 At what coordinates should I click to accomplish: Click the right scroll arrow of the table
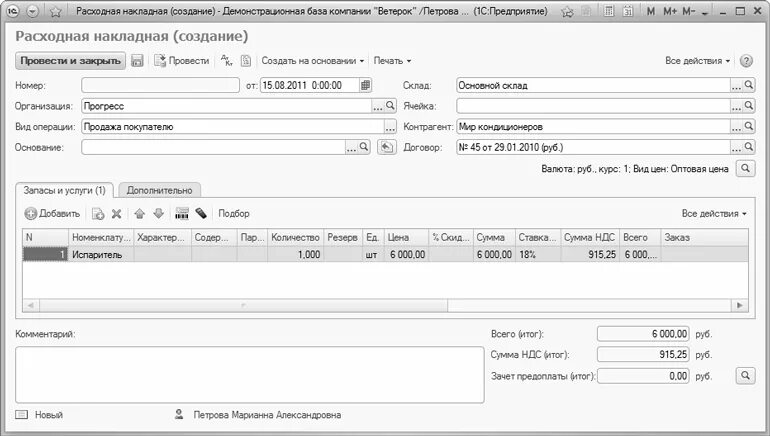tap(740, 305)
